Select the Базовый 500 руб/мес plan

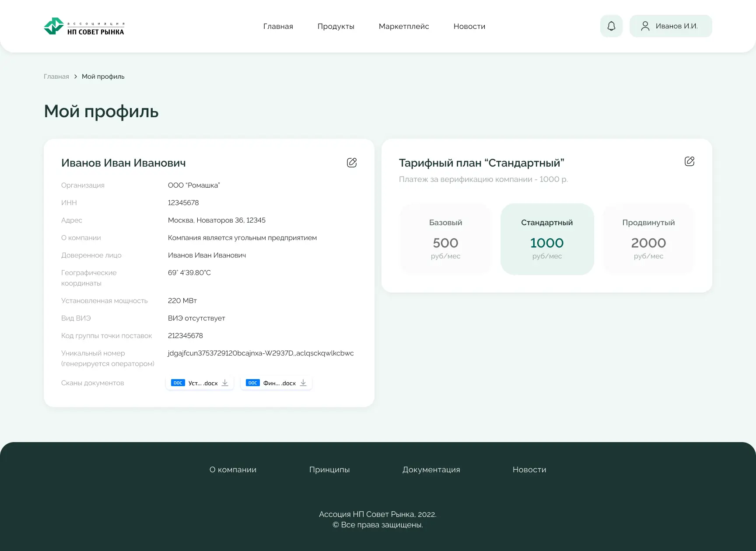point(445,239)
